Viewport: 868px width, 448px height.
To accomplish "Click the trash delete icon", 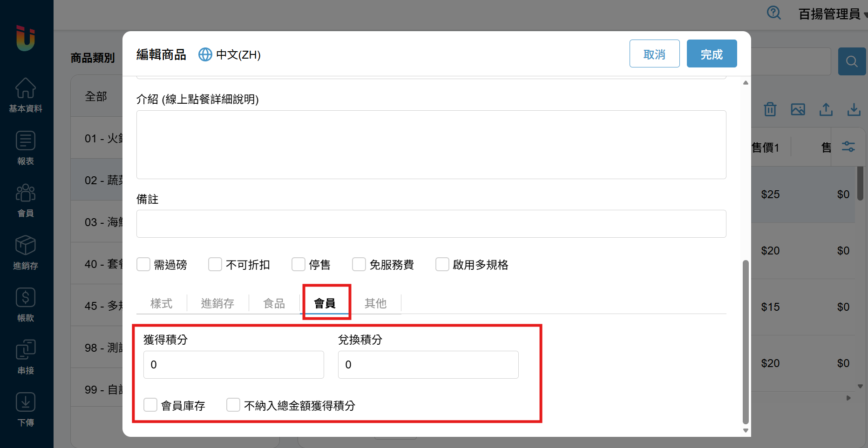I will [770, 109].
